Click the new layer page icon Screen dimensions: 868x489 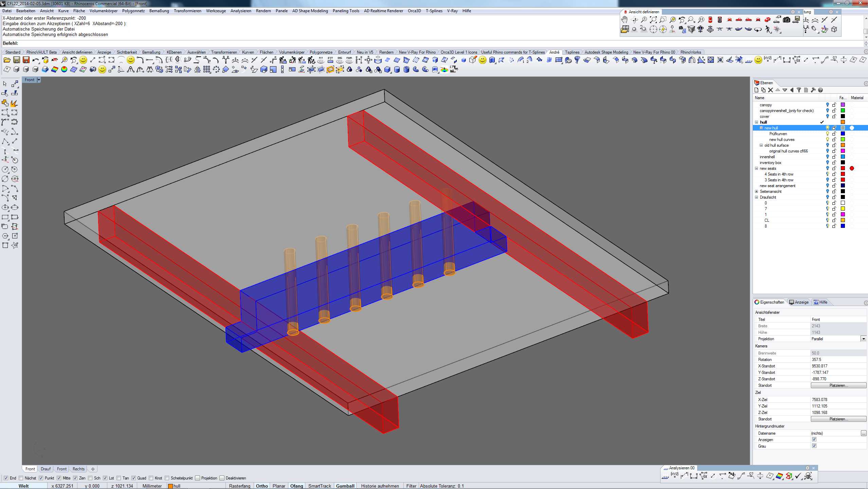[756, 90]
